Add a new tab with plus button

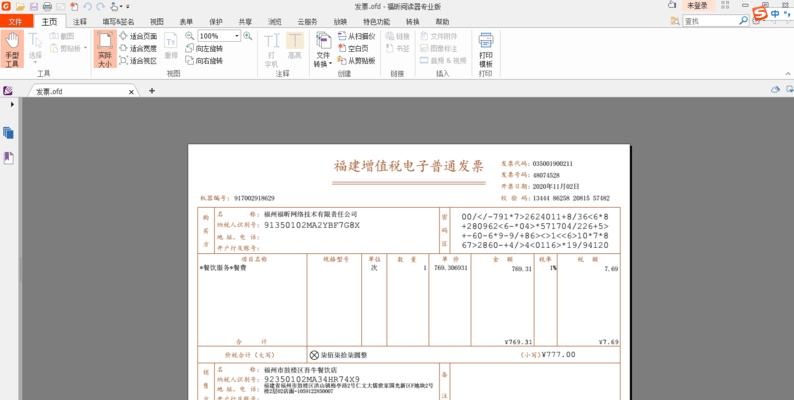point(151,91)
